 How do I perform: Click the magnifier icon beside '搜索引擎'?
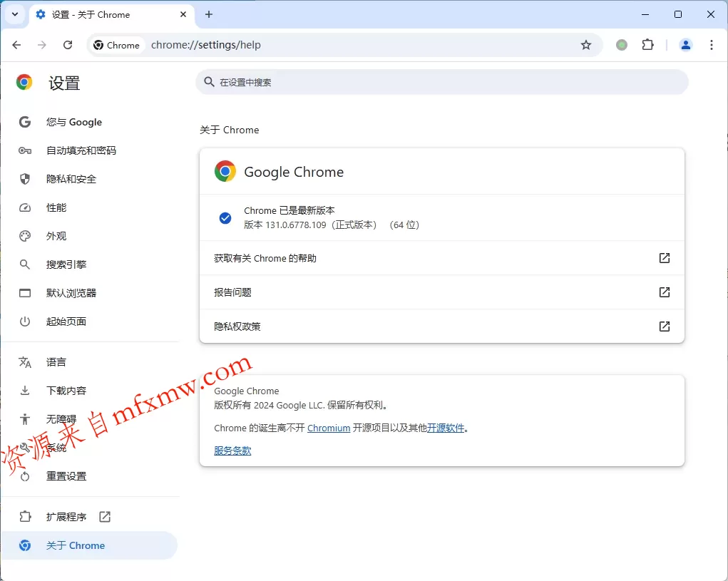tap(25, 264)
